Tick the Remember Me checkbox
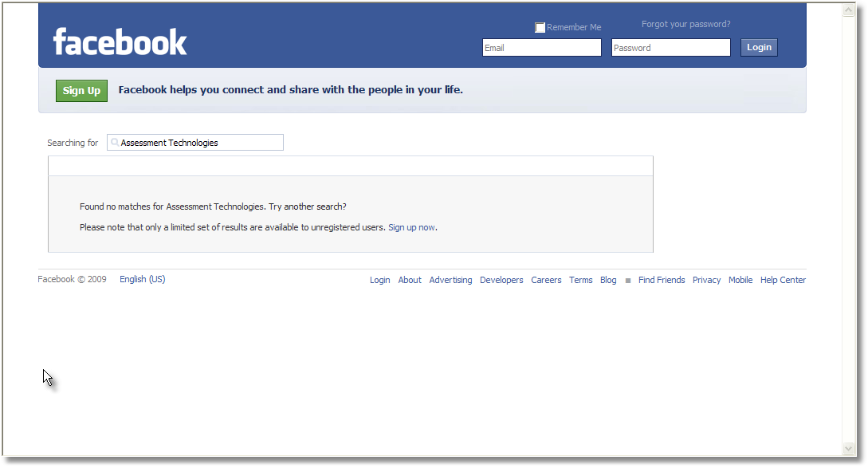The width and height of the screenshot is (868, 468). coord(540,27)
